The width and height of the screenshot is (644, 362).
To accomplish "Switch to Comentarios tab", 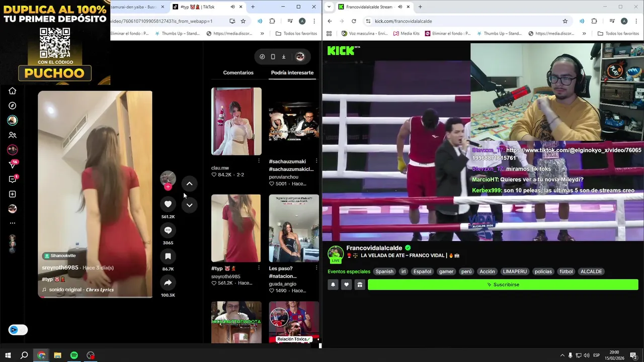I will click(x=238, y=72).
